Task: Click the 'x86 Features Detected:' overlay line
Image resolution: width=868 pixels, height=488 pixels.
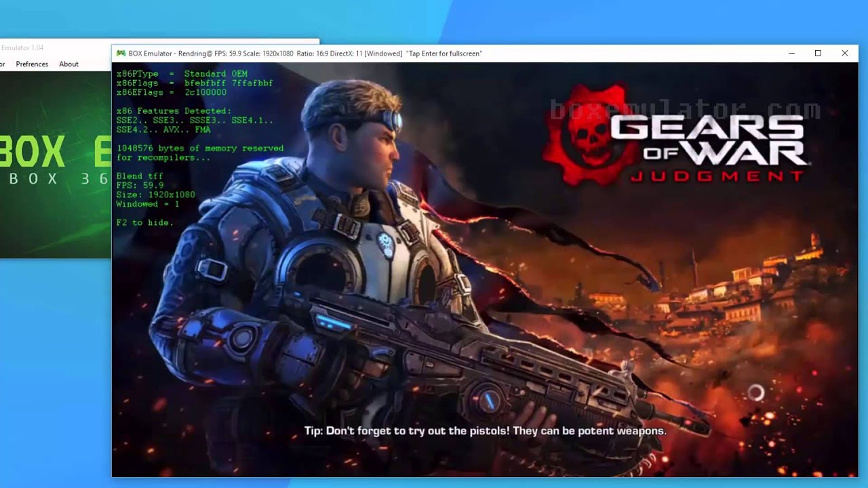Action: click(174, 110)
